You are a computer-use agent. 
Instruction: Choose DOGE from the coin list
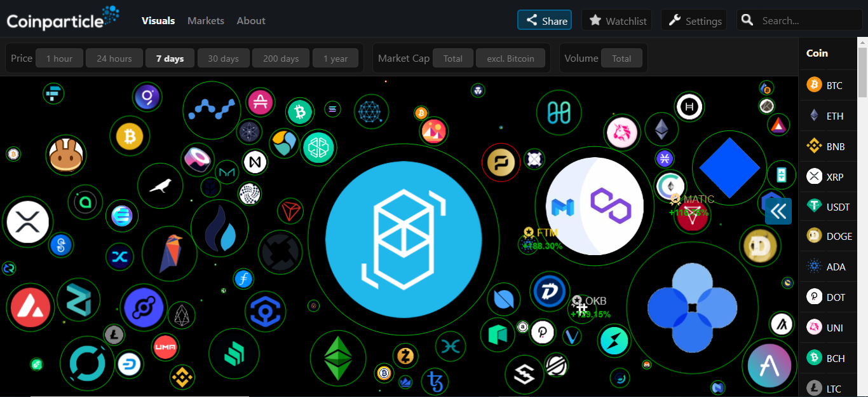pos(829,236)
